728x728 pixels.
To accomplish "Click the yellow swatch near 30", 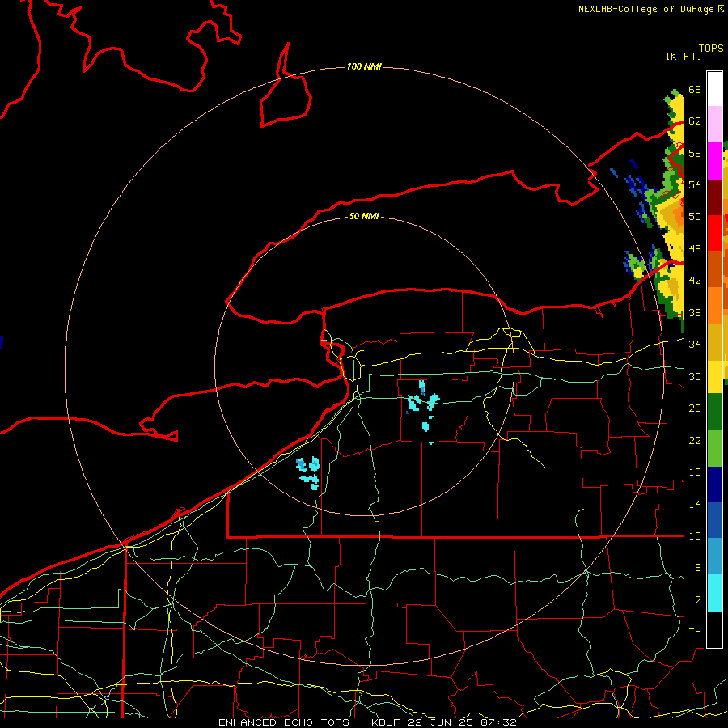I will [x=714, y=377].
